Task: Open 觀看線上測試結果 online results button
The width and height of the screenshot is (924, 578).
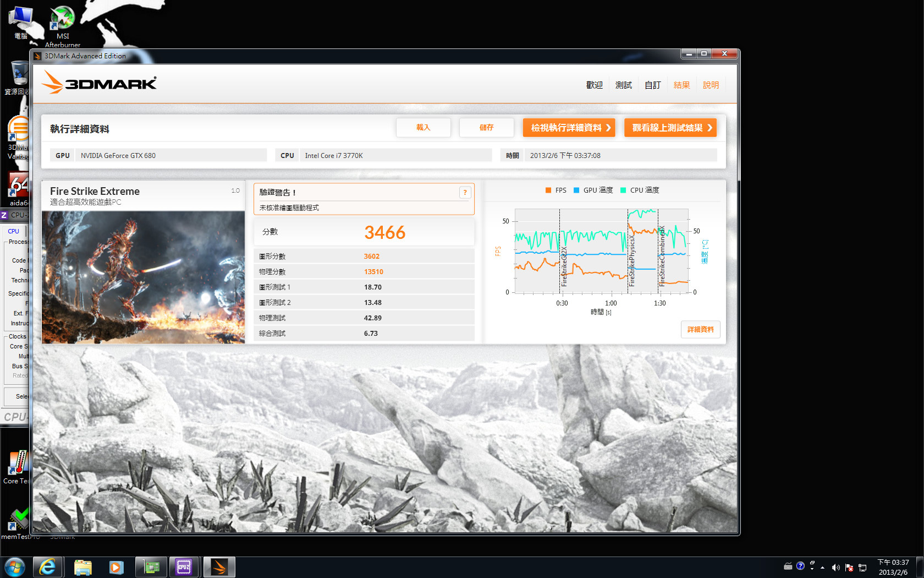Action: [x=670, y=128]
